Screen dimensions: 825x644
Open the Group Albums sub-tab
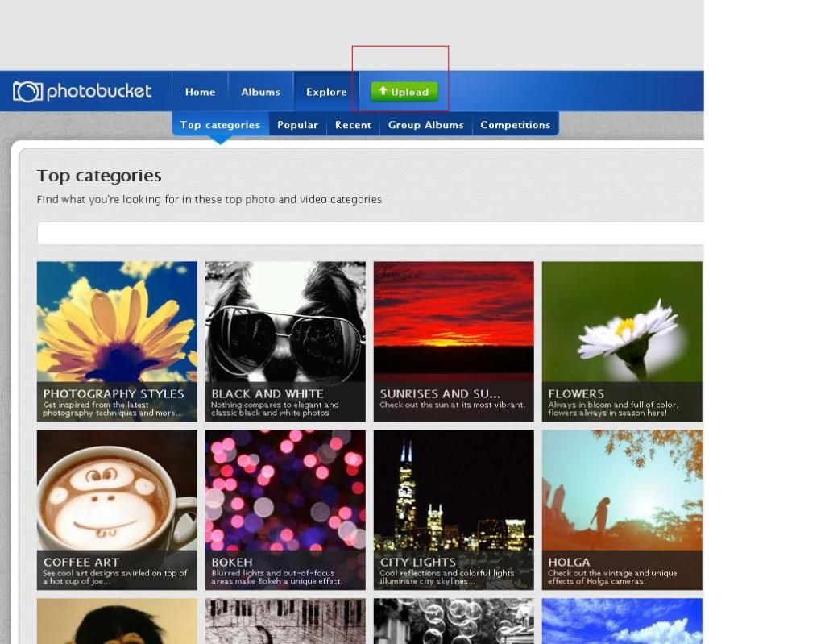coord(426,125)
